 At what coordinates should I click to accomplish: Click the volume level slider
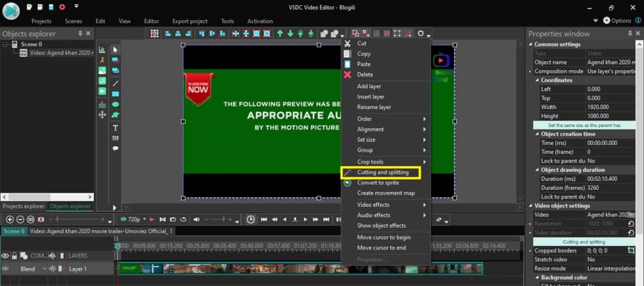pyautogui.click(x=218, y=220)
